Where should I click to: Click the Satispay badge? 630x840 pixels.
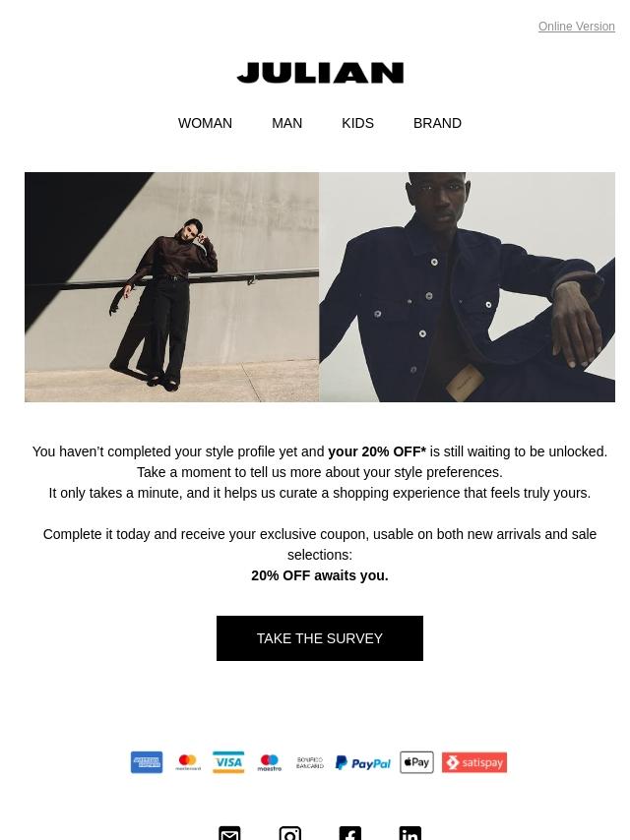tap(473, 761)
